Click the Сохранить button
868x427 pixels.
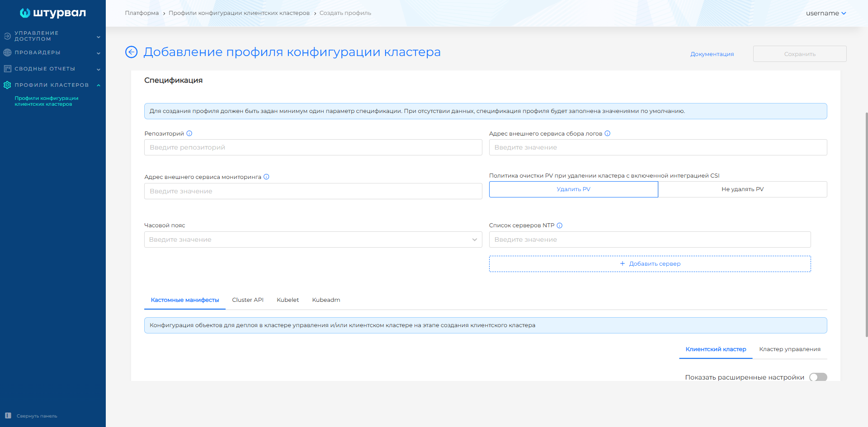click(800, 54)
